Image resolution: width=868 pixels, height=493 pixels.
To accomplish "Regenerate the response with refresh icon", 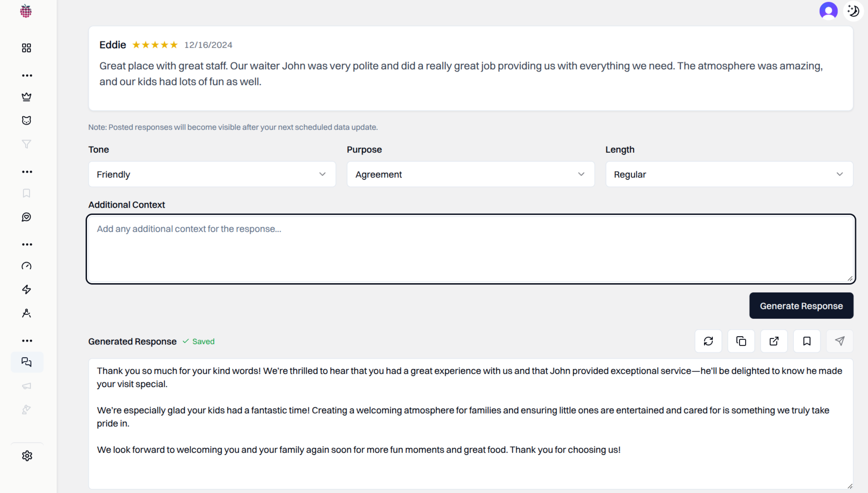I will point(708,341).
